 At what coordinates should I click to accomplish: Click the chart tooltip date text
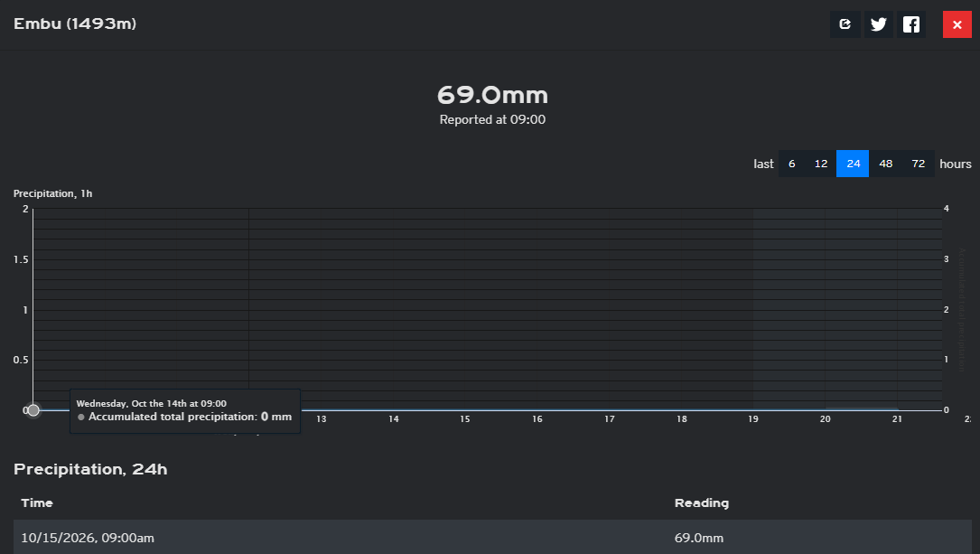[151, 404]
